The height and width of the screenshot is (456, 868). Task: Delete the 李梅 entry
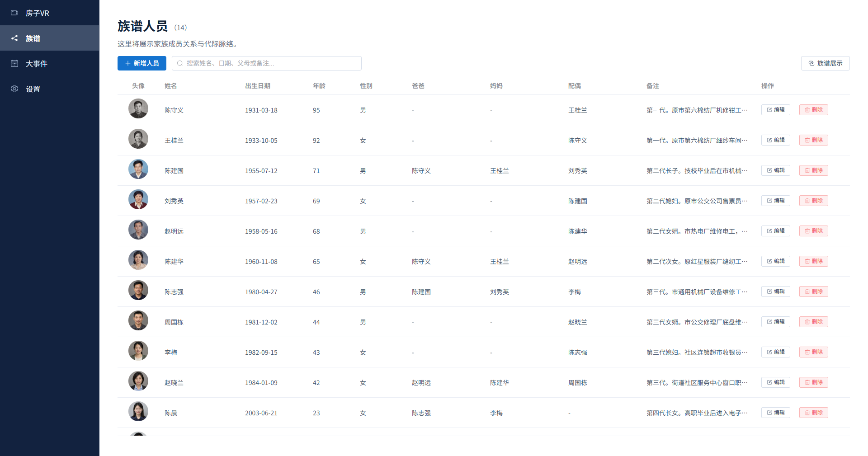[x=814, y=352]
